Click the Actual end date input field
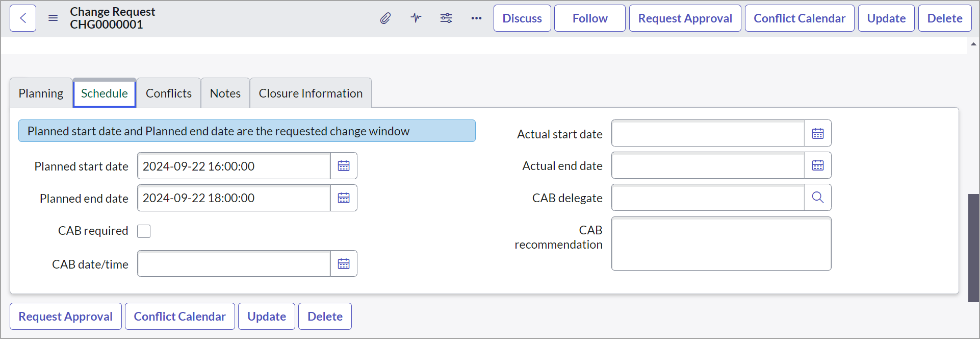The width and height of the screenshot is (980, 339). pyautogui.click(x=708, y=165)
